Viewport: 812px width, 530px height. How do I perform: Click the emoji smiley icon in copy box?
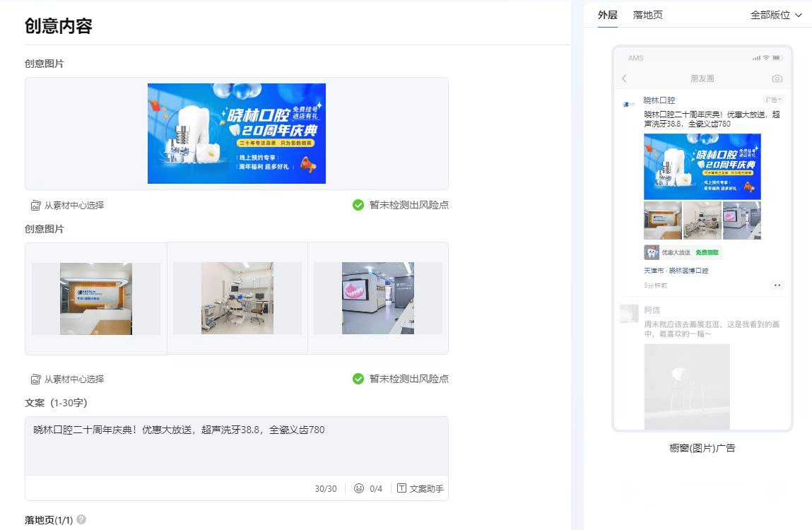point(359,488)
